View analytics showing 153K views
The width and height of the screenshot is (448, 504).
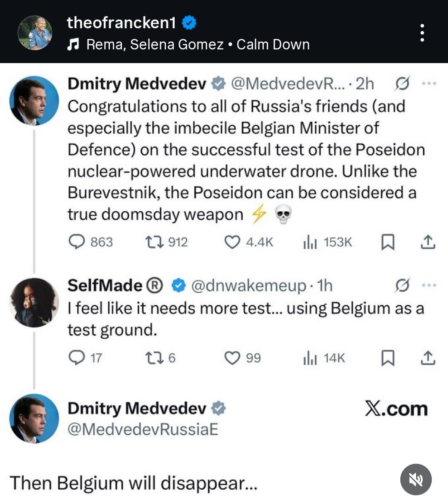[x=310, y=242]
